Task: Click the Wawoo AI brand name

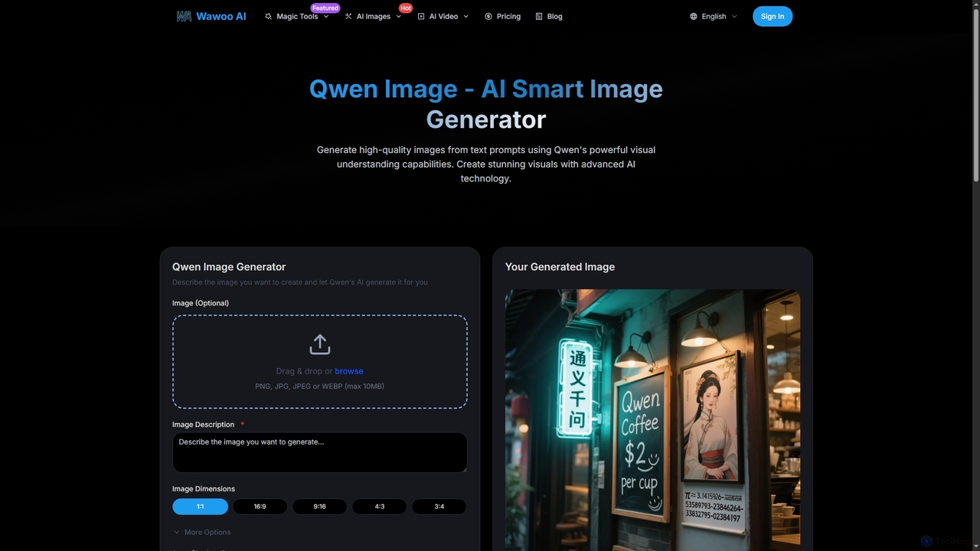Action: 221,16
